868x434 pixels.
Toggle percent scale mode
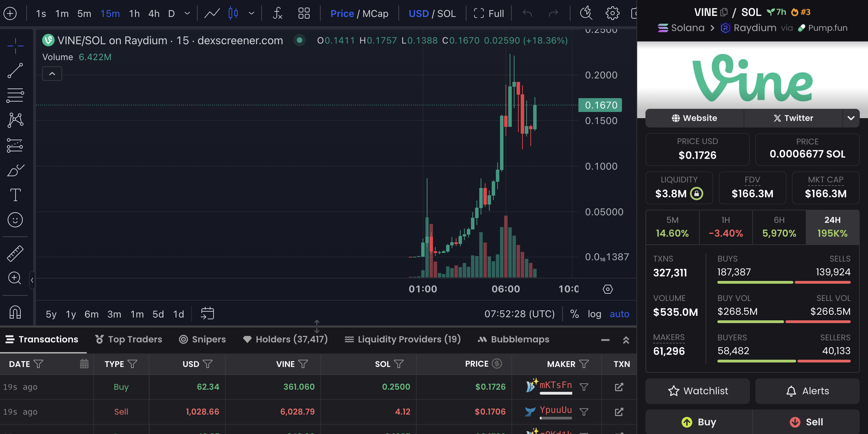(x=574, y=314)
